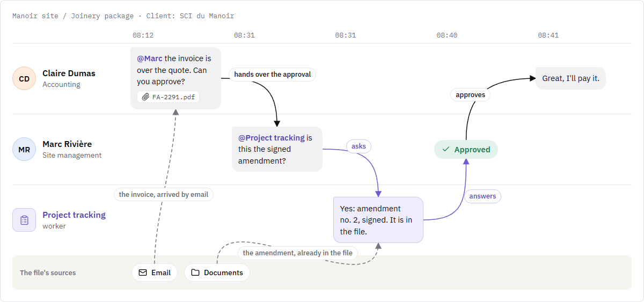
Task: Click the 08:12 timestamp
Action: click(x=143, y=35)
